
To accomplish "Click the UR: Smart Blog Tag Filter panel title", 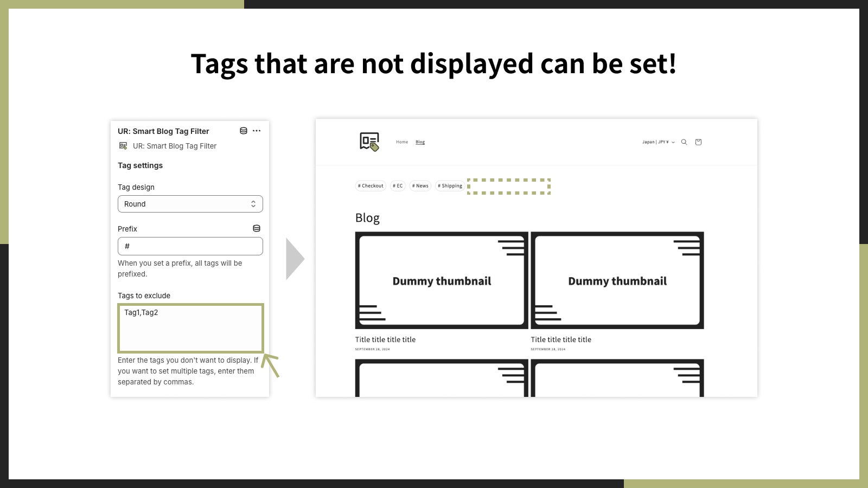I will pos(163,131).
